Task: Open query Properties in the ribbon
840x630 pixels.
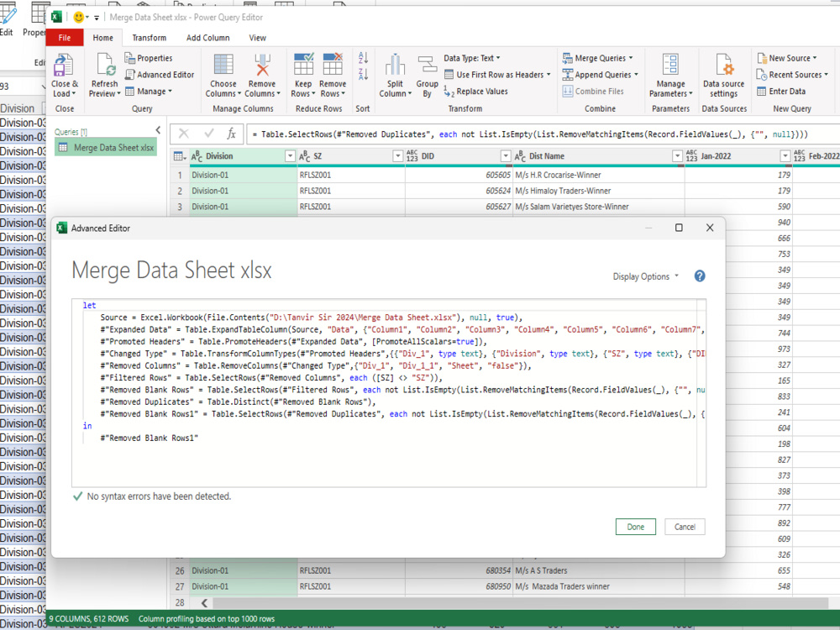Action: [x=149, y=58]
